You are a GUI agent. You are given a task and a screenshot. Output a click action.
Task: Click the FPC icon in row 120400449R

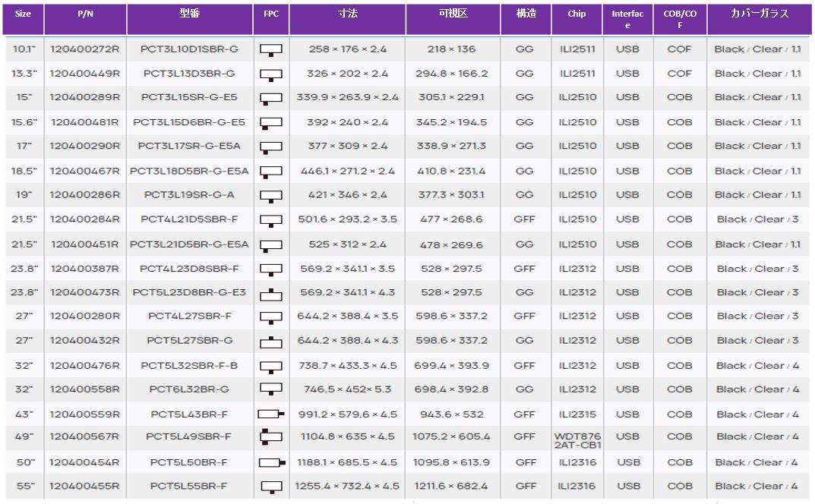pyautogui.click(x=271, y=75)
